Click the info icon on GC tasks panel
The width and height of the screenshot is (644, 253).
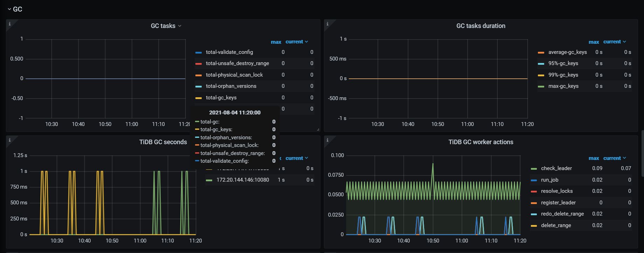pyautogui.click(x=10, y=24)
